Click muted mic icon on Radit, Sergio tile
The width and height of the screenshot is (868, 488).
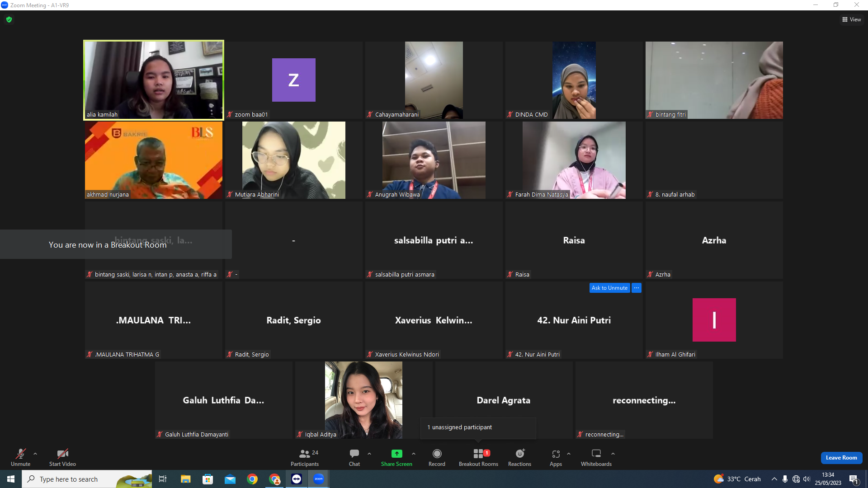(x=230, y=355)
